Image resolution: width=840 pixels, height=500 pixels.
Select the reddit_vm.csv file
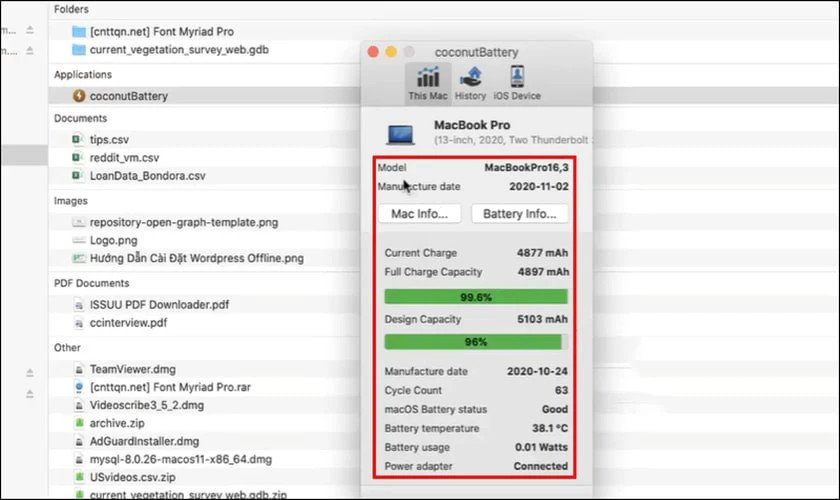(123, 158)
